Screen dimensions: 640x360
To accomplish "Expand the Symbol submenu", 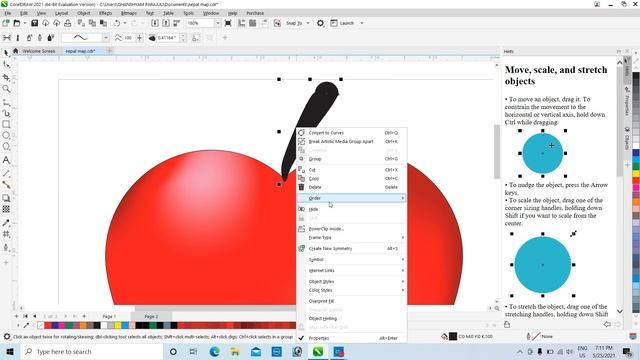I will click(x=351, y=260).
